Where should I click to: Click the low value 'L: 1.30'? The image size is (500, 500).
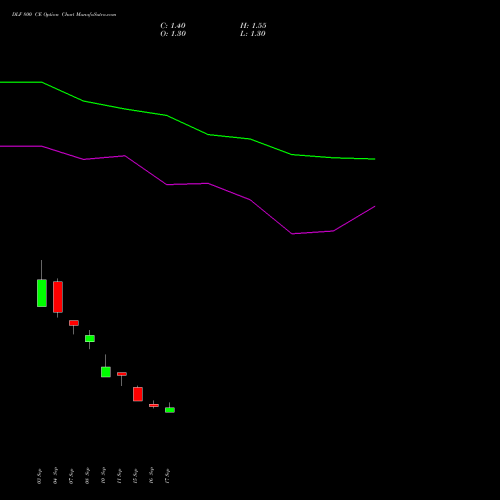(x=253, y=34)
